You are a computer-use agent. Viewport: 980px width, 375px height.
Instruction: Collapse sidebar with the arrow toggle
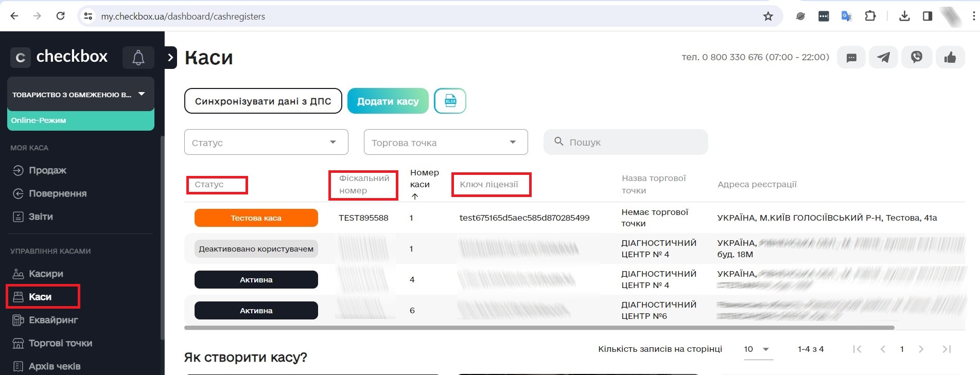[x=170, y=58]
